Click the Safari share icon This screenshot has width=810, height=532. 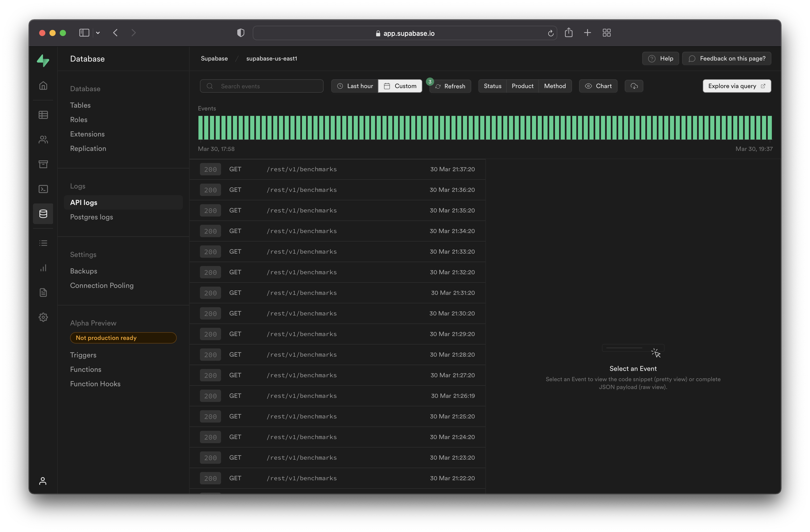point(568,33)
